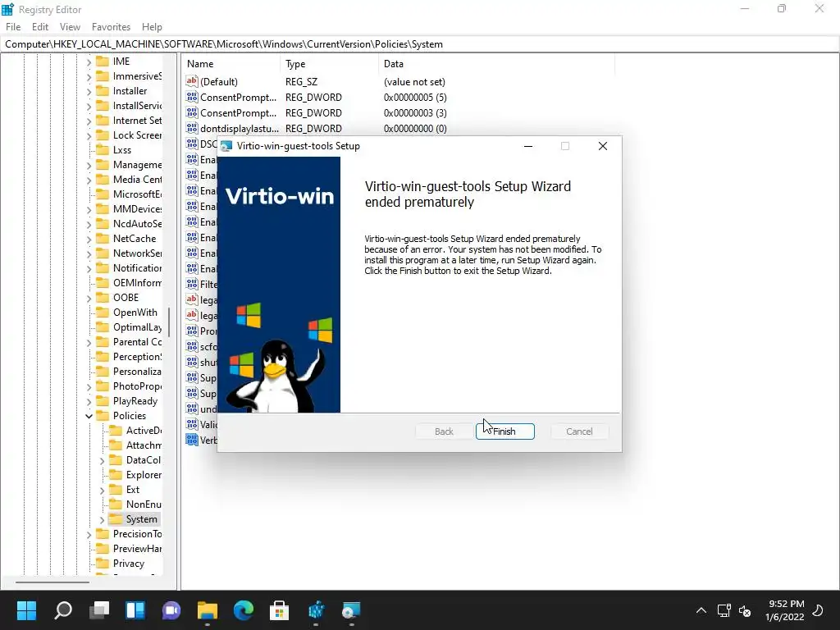Open the Help menu in Registry Editor

(152, 27)
